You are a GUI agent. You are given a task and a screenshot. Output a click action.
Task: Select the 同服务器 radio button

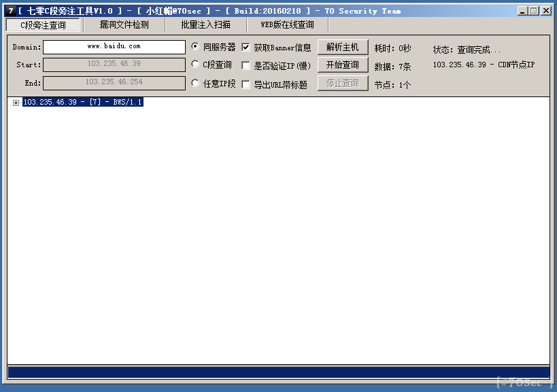[196, 48]
